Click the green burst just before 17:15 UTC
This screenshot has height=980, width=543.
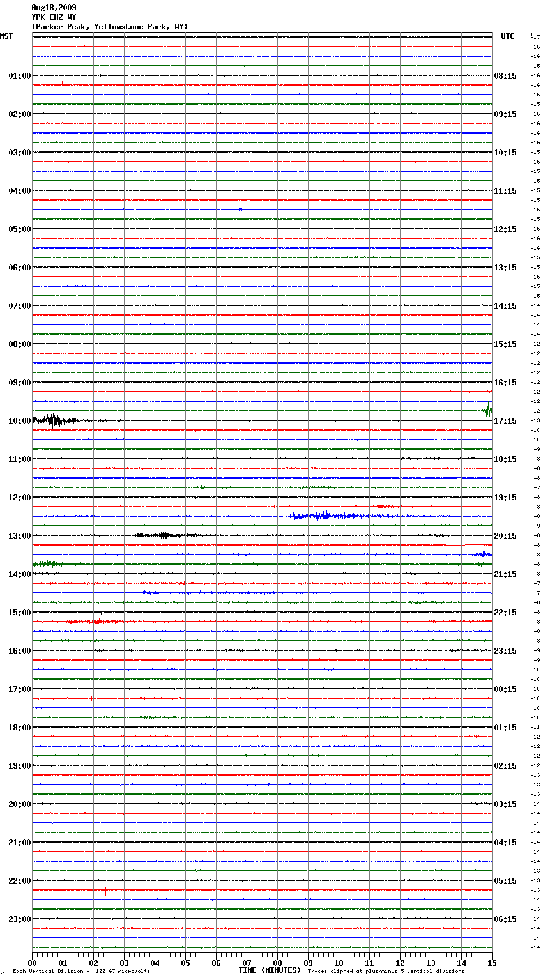[487, 410]
